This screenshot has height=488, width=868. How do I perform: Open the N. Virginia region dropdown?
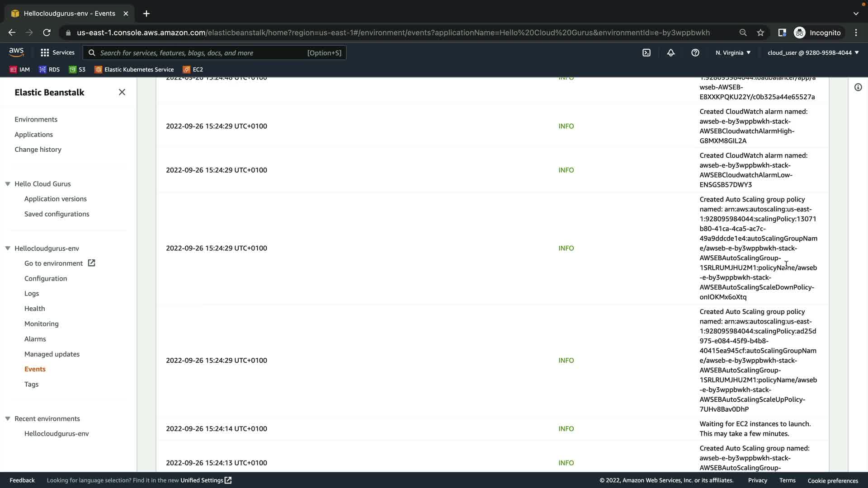pyautogui.click(x=733, y=53)
